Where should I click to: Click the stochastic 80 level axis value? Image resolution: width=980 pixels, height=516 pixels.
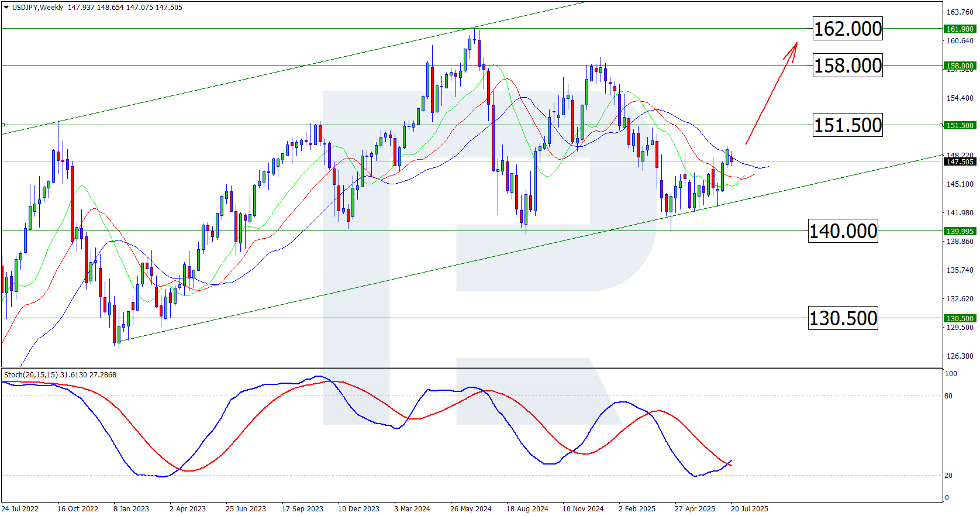pyautogui.click(x=948, y=396)
